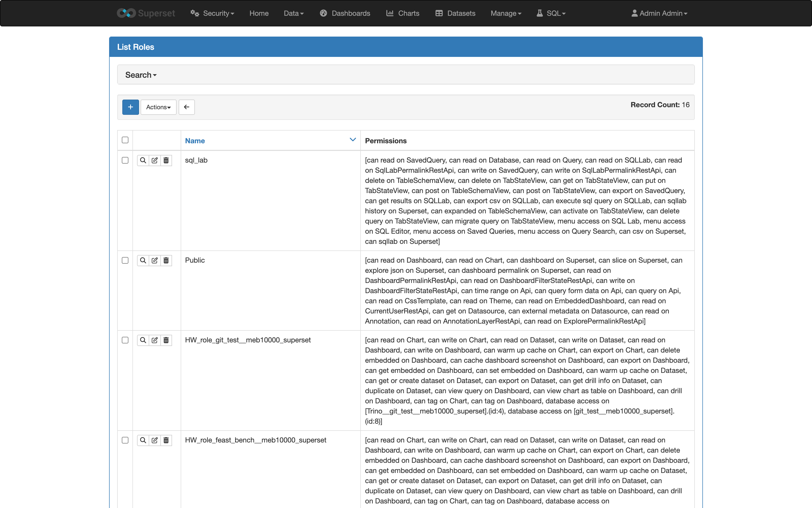
Task: Go back using the left arrow button
Action: click(x=187, y=107)
